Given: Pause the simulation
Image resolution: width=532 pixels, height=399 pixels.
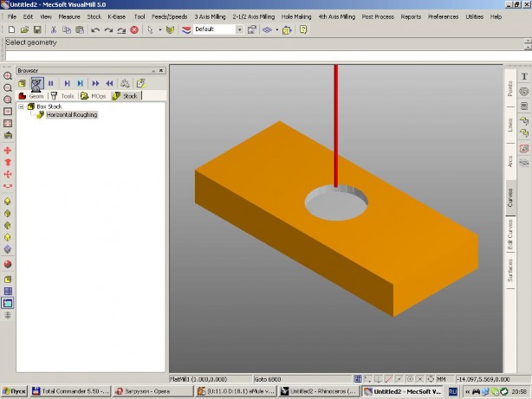Looking at the screenshot, I should point(51,83).
